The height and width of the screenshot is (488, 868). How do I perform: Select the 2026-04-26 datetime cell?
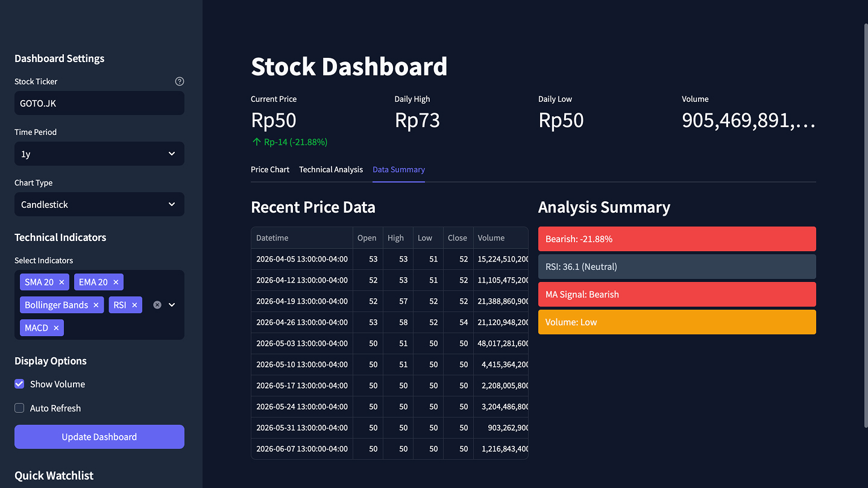pos(302,322)
